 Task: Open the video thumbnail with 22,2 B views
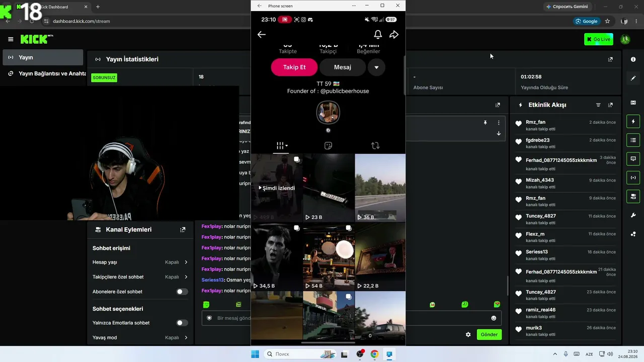380,257
